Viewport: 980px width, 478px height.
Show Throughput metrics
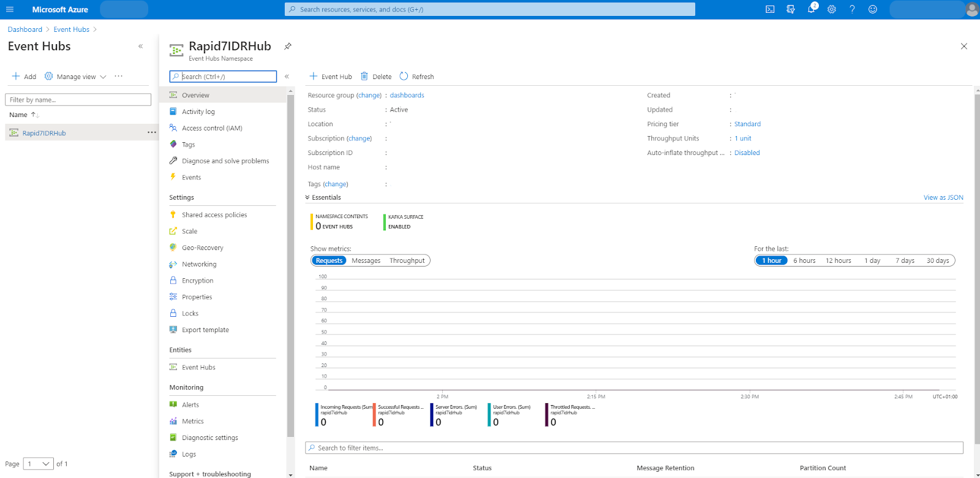pos(407,260)
